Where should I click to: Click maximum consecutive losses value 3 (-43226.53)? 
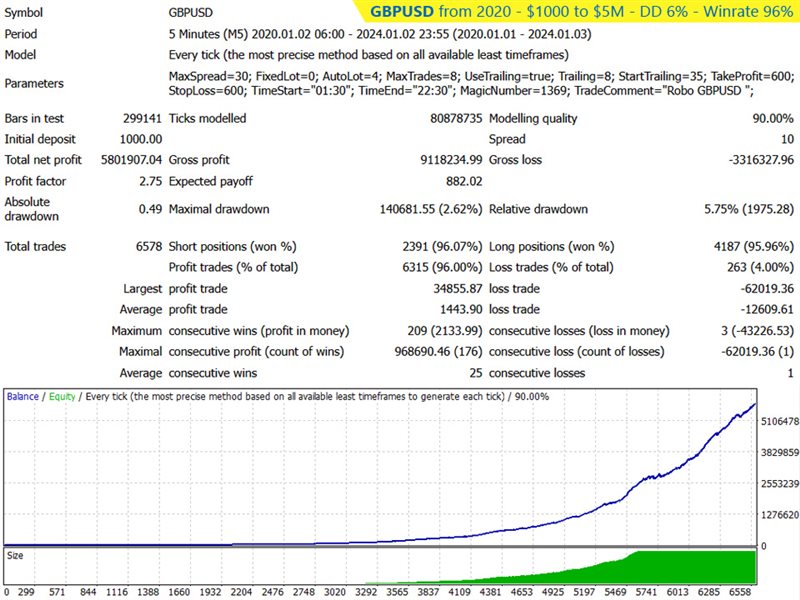click(757, 331)
